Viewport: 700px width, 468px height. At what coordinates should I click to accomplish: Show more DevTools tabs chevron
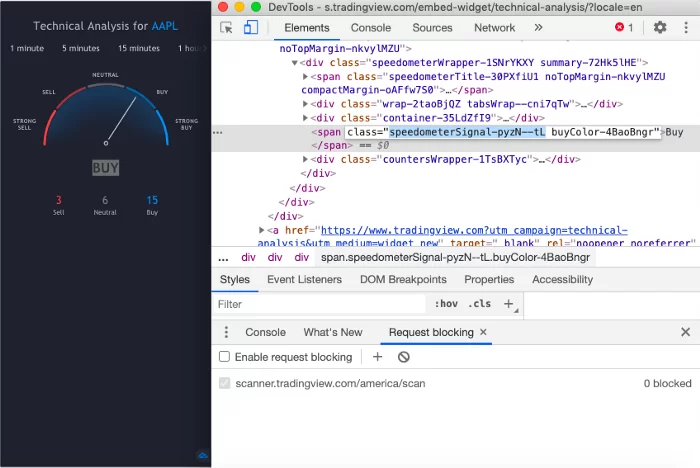(538, 28)
